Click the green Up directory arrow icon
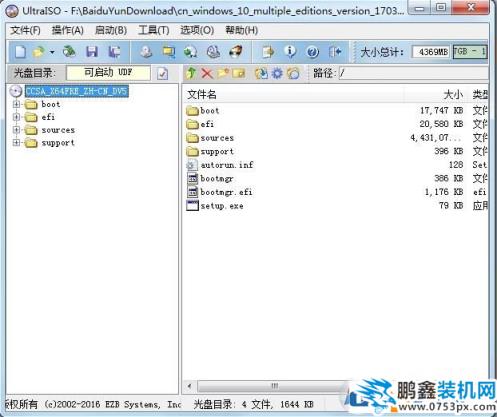 [x=191, y=73]
